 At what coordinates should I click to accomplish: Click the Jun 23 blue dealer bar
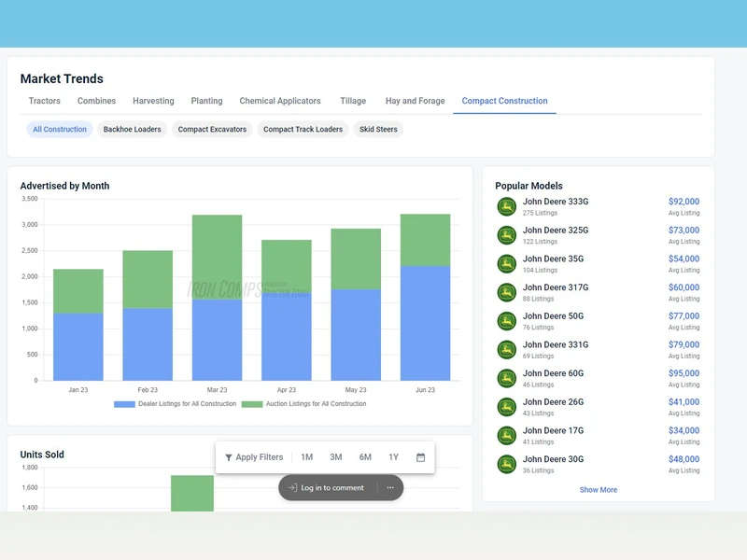point(425,323)
